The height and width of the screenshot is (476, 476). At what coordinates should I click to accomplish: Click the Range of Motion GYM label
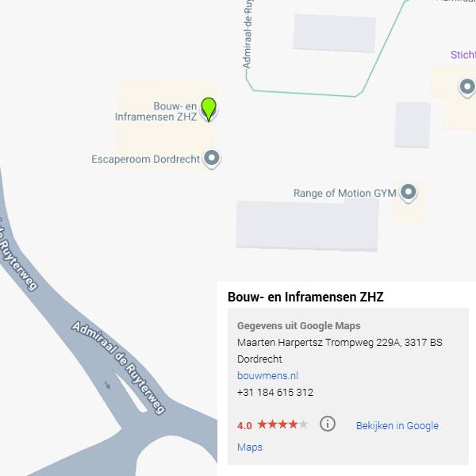pyautogui.click(x=345, y=193)
